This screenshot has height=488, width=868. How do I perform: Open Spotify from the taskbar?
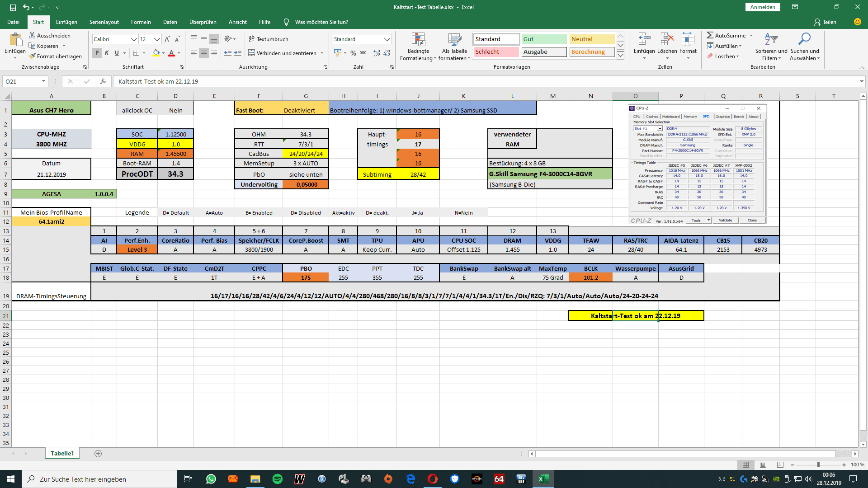[x=278, y=479]
